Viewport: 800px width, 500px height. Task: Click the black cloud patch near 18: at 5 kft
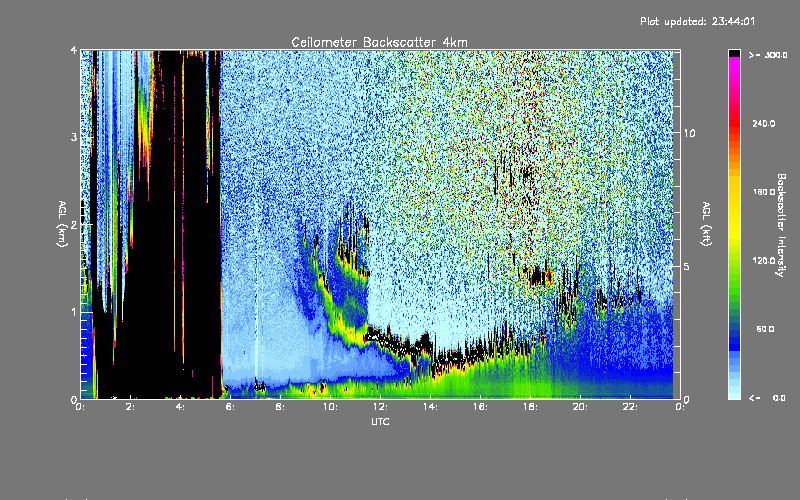pos(537,277)
